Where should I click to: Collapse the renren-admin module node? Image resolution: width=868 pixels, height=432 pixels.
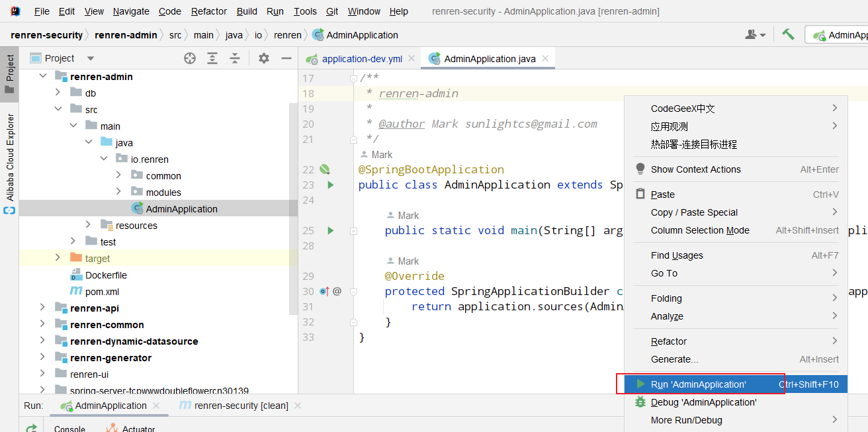pos(43,76)
